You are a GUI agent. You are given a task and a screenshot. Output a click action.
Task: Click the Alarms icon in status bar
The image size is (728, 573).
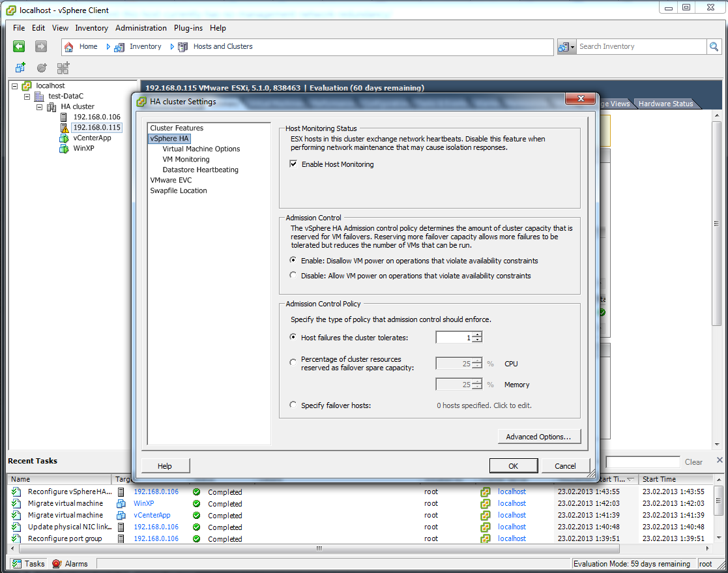[57, 564]
